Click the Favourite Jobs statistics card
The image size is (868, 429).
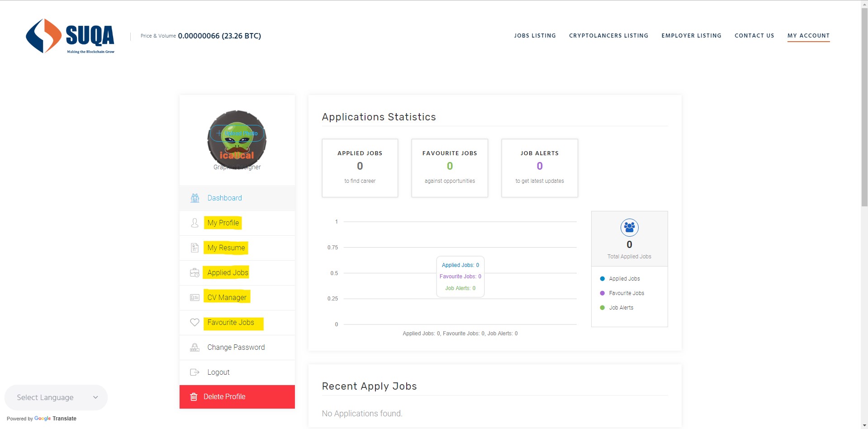pos(450,168)
